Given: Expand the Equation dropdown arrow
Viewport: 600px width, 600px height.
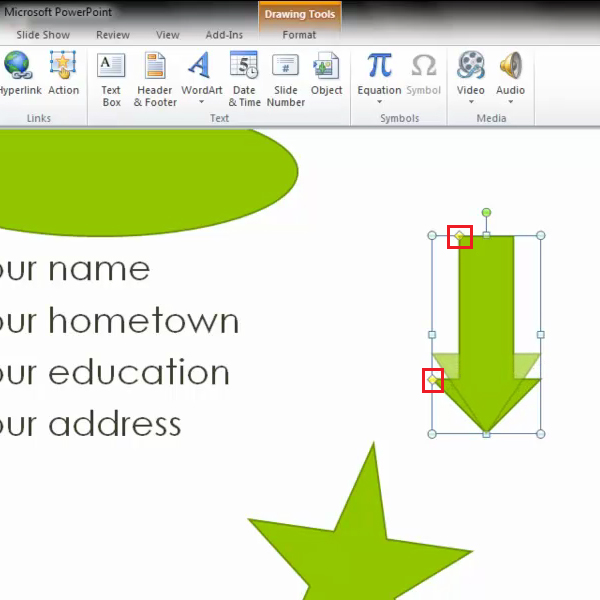Looking at the screenshot, I should [x=379, y=102].
